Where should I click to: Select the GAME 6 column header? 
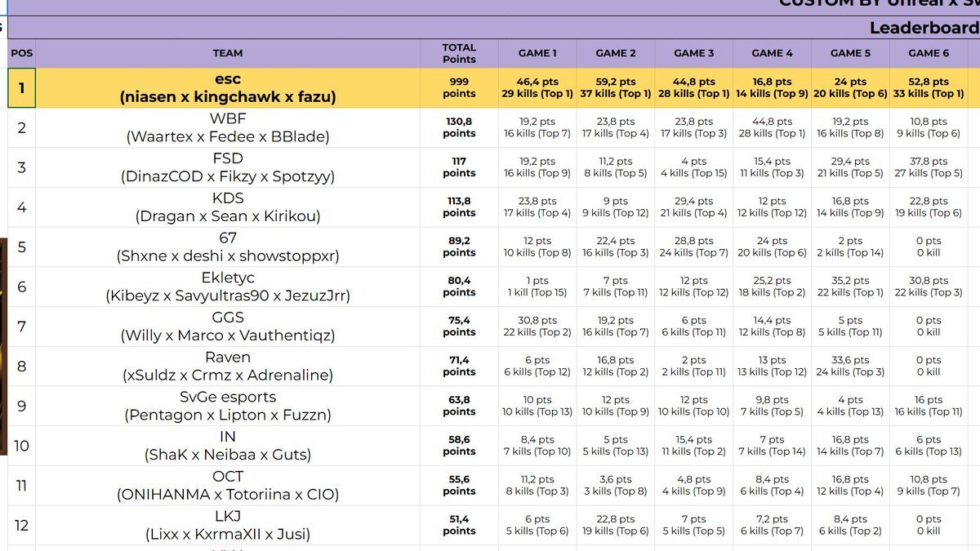(929, 53)
